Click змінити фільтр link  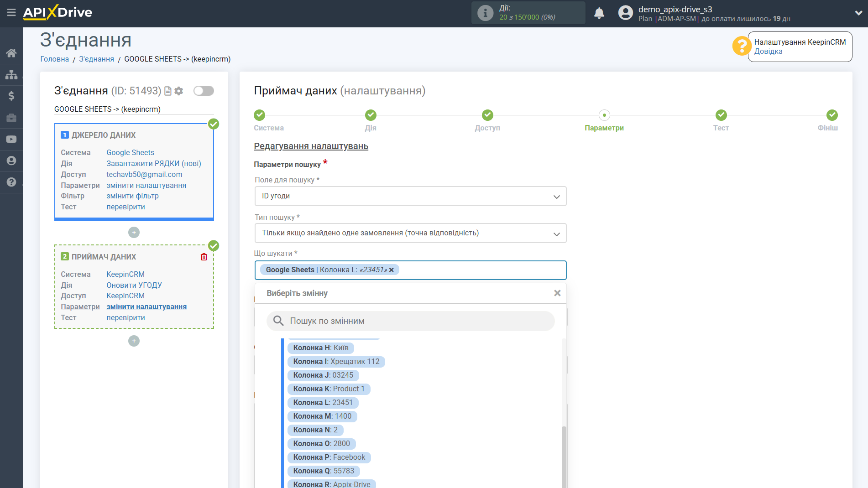pos(132,196)
